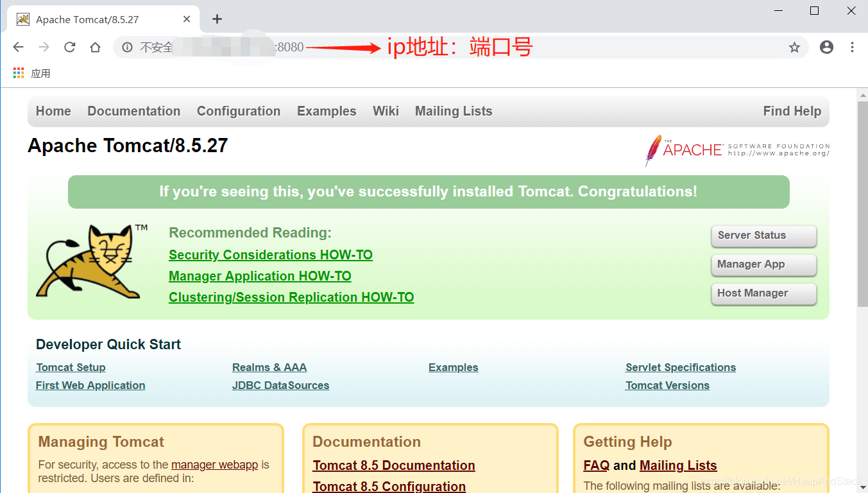This screenshot has height=493, width=868.
Task: Open Tomcat Versions link
Action: [x=667, y=385]
